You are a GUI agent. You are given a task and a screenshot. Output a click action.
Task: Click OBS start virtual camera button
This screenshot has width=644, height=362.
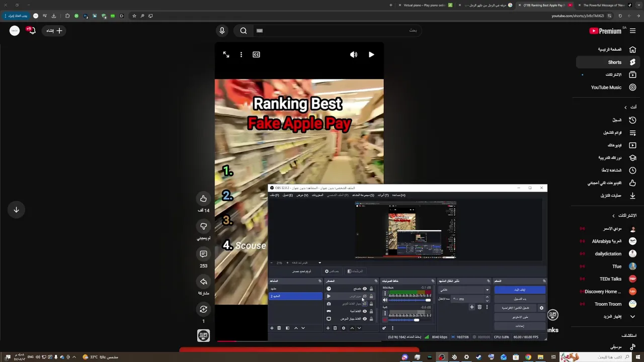tap(515, 308)
